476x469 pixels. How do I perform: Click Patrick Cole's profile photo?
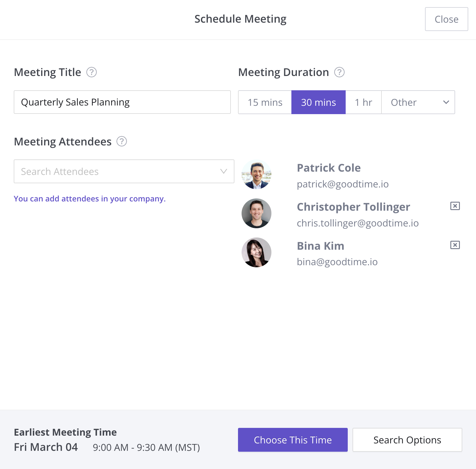point(256,175)
